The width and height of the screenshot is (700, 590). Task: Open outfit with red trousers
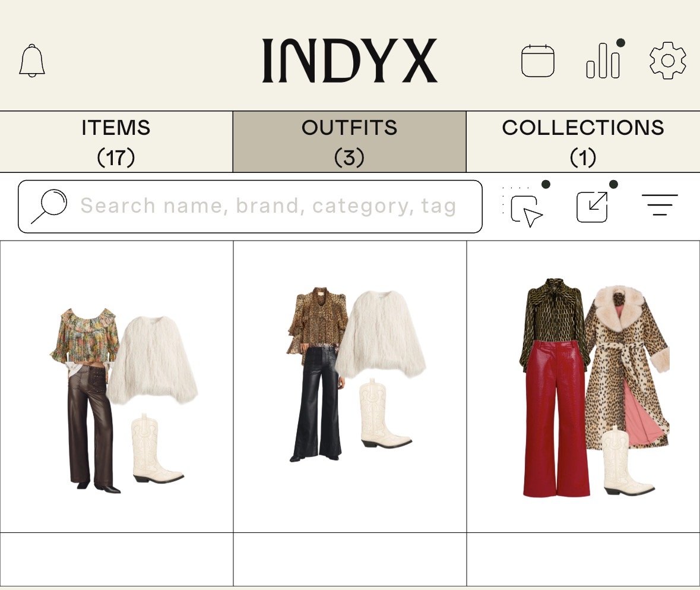583,387
